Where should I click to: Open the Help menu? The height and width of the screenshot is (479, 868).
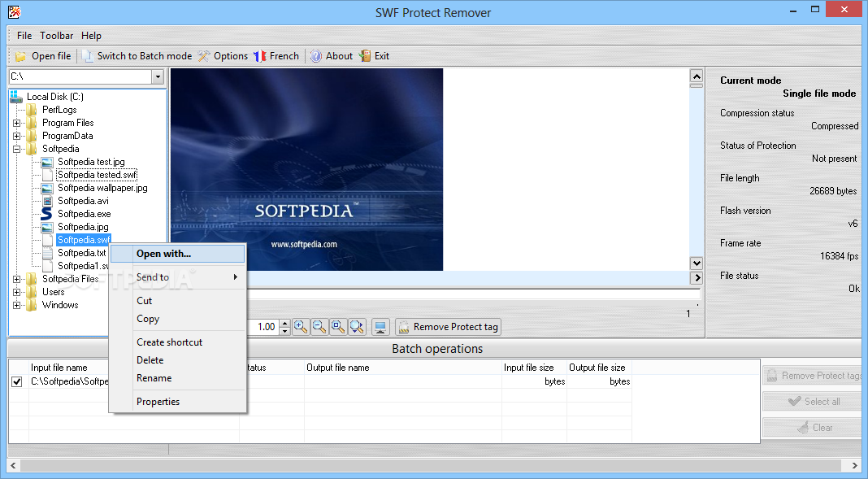click(x=91, y=36)
